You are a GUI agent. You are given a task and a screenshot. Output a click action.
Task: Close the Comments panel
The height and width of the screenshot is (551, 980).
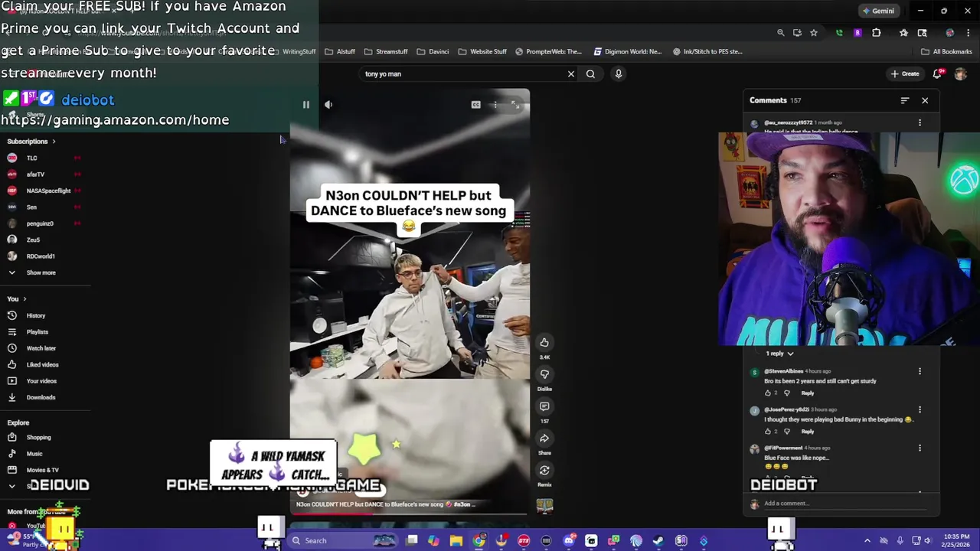[x=925, y=100]
